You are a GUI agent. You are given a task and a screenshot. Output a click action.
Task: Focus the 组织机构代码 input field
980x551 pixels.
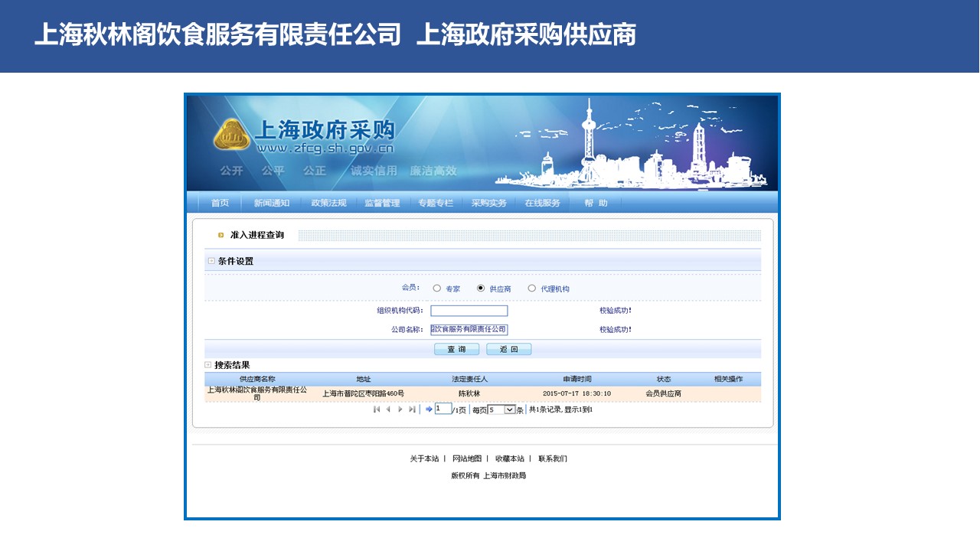(469, 311)
